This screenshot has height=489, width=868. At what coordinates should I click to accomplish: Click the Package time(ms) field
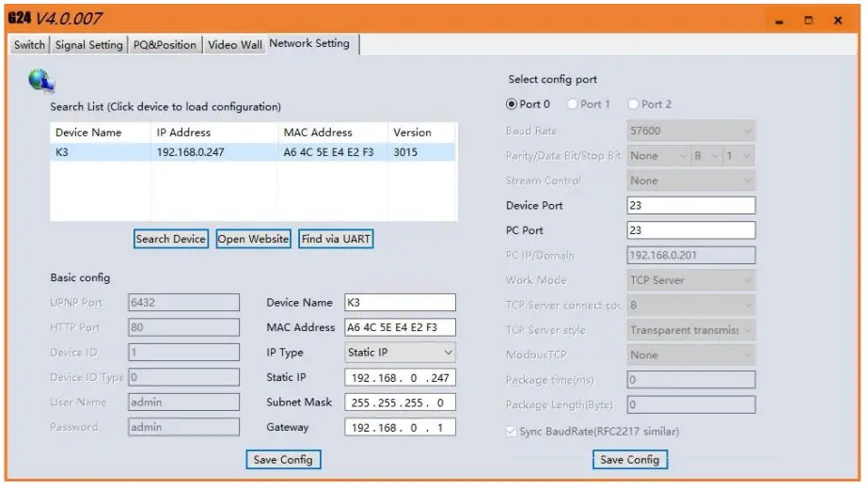(691, 380)
